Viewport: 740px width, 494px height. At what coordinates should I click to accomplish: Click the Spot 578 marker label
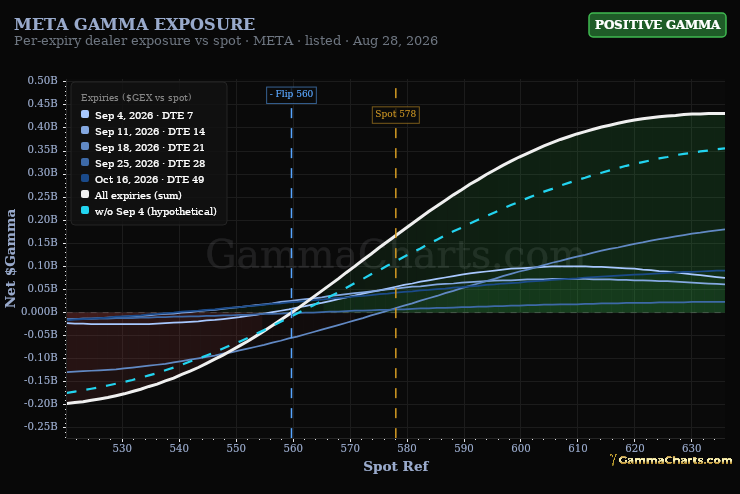395,114
